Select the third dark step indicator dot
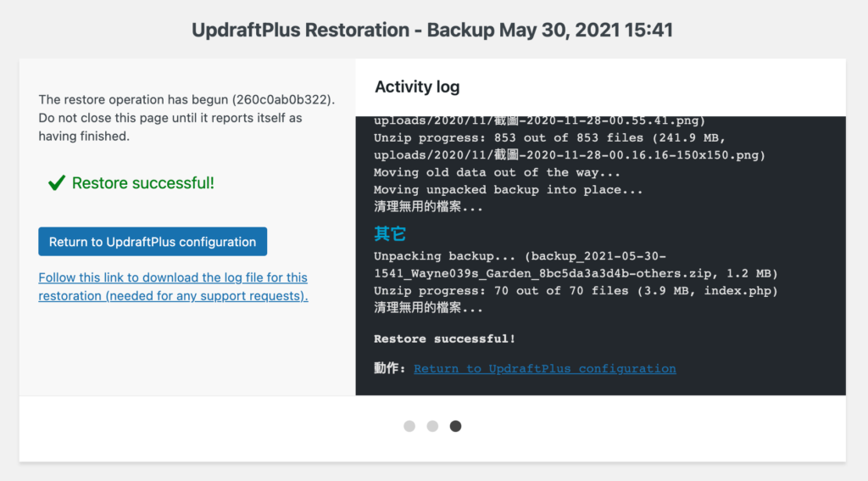Image resolution: width=868 pixels, height=481 pixels. (x=455, y=426)
